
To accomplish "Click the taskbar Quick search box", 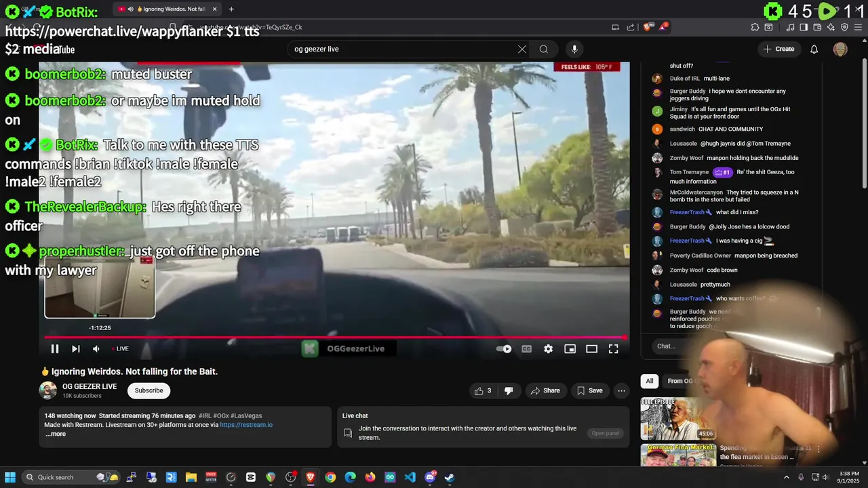I will 71,477.
